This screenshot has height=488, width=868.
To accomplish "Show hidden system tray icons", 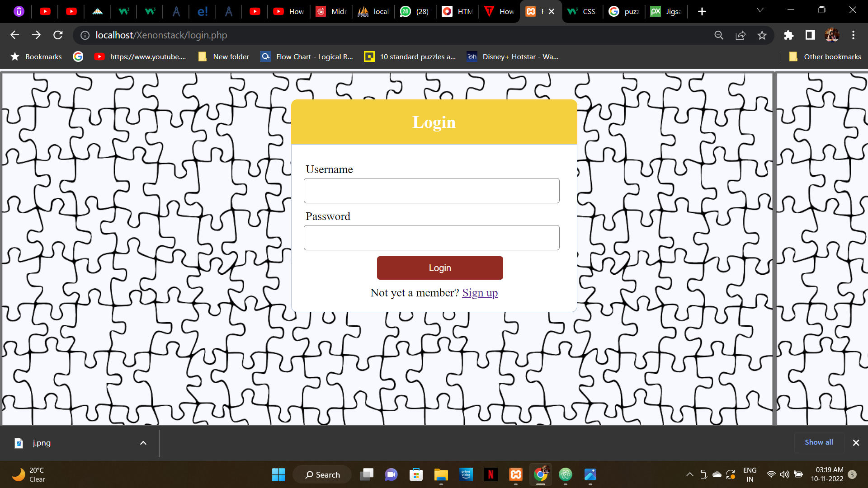I will (689, 474).
